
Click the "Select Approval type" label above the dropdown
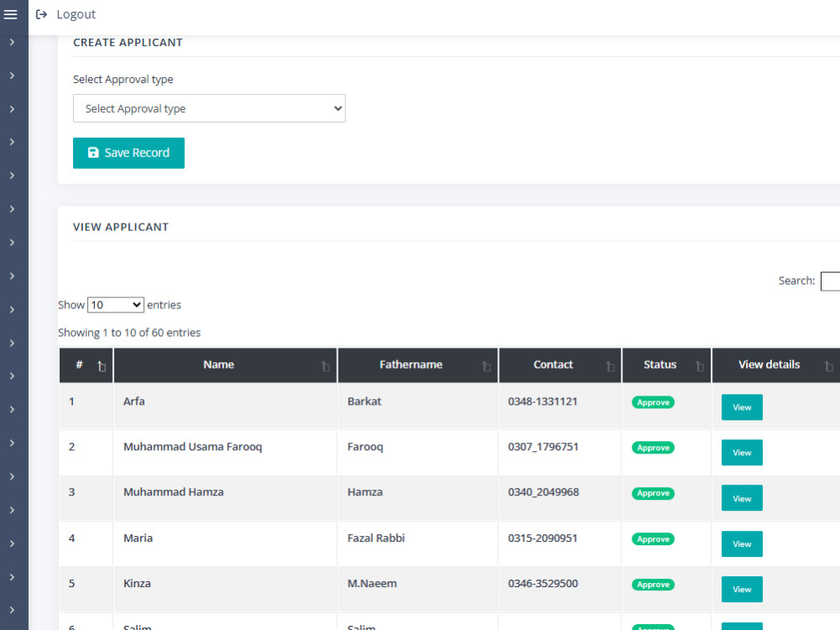[x=123, y=79]
